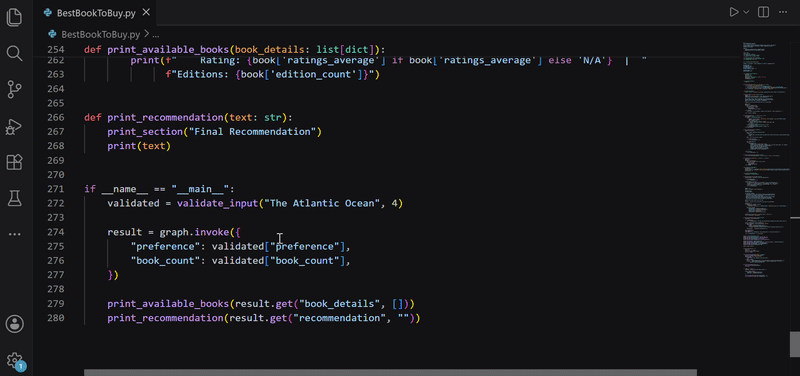Click the "Final Recommendation" string on line 267
800x376 pixels.
point(253,132)
